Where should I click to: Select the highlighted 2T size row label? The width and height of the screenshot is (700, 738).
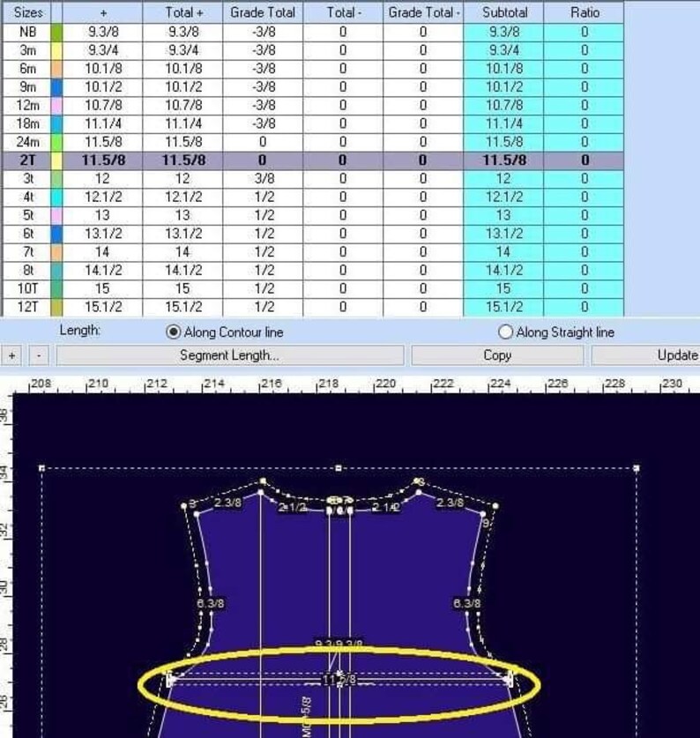click(x=27, y=160)
